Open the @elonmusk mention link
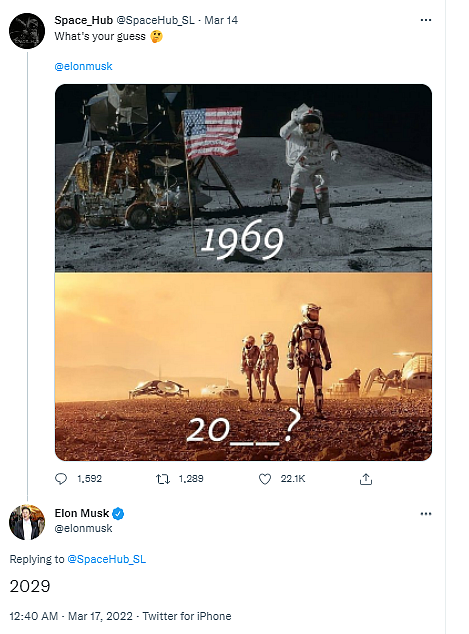The width and height of the screenshot is (469, 634). click(83, 66)
